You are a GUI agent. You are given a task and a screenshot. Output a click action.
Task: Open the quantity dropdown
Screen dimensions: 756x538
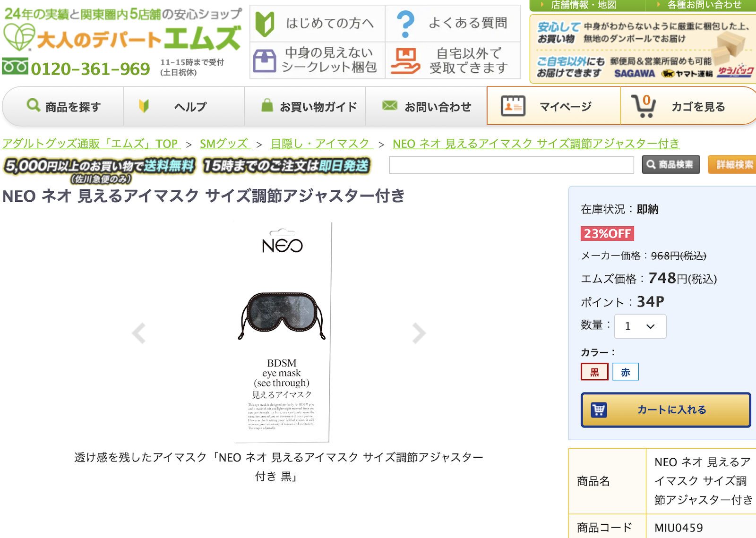pos(640,326)
